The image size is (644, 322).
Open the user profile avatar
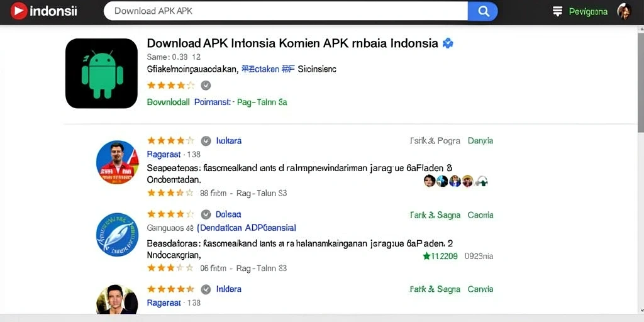[x=625, y=11]
